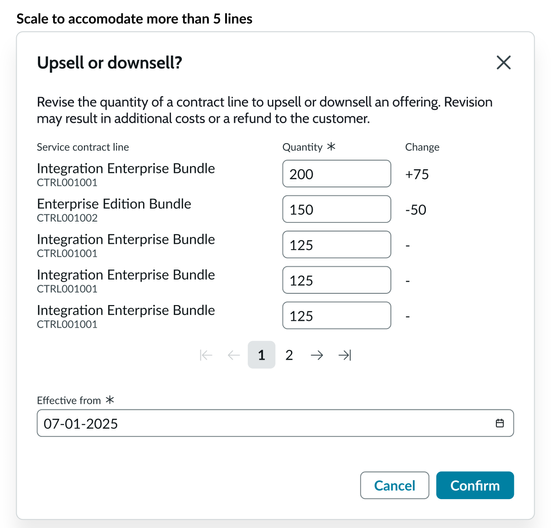Viewport: 555px width, 528px height.
Task: Click the Enterprise Edition Bundle line name
Action: click(114, 204)
